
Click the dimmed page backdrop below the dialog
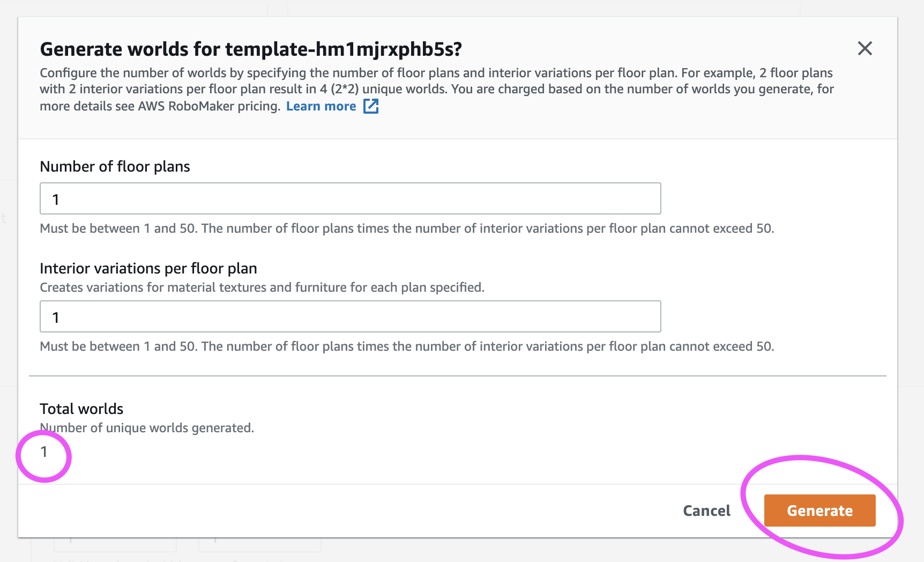pos(461,551)
